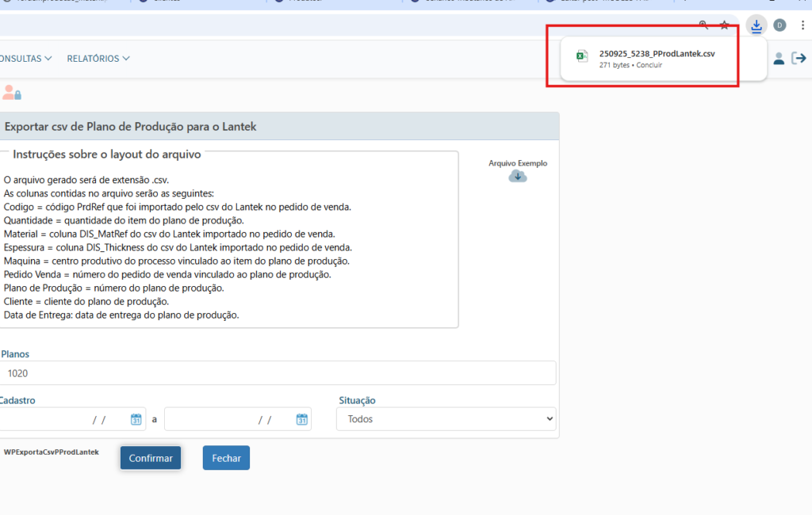Open the Chrome three-dot menu
The height and width of the screenshot is (515, 812).
pyautogui.click(x=802, y=25)
